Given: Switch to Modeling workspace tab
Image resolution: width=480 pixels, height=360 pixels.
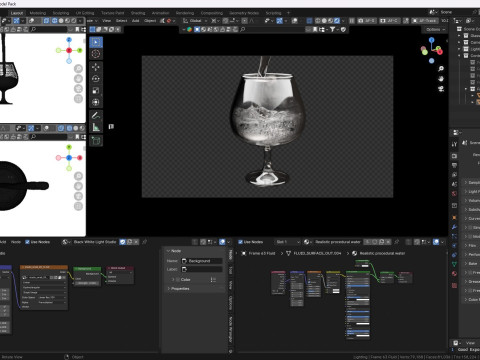Looking at the screenshot, I should pyautogui.click(x=38, y=13).
